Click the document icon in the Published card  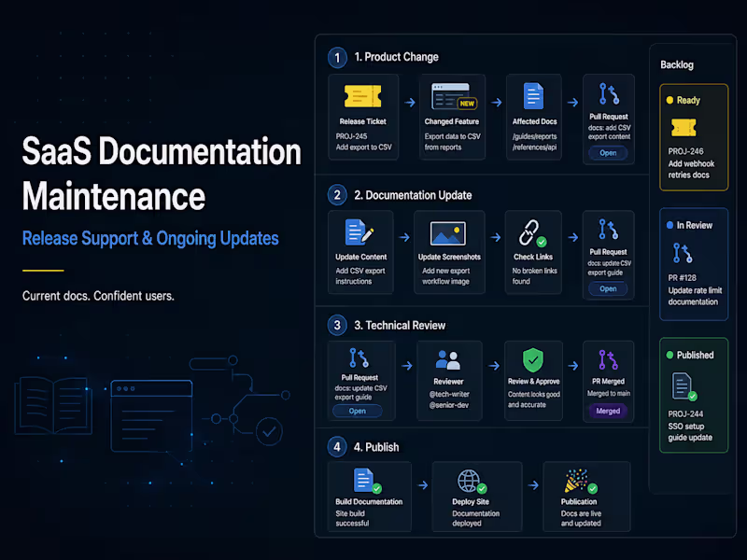684,386
